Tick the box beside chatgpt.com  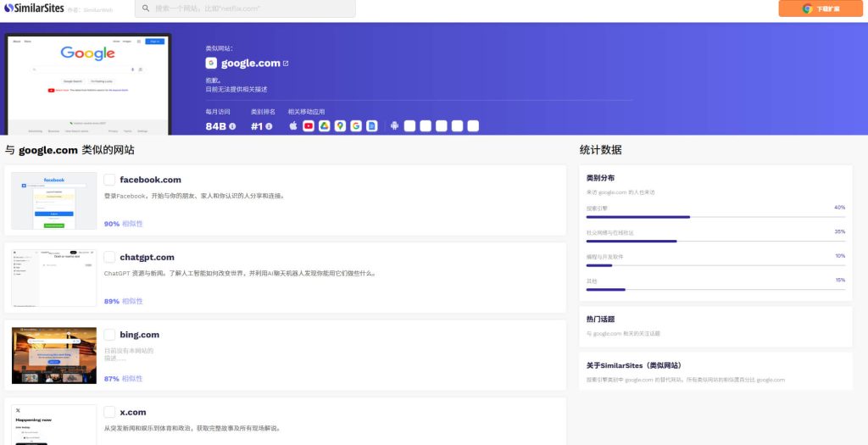[x=109, y=257]
